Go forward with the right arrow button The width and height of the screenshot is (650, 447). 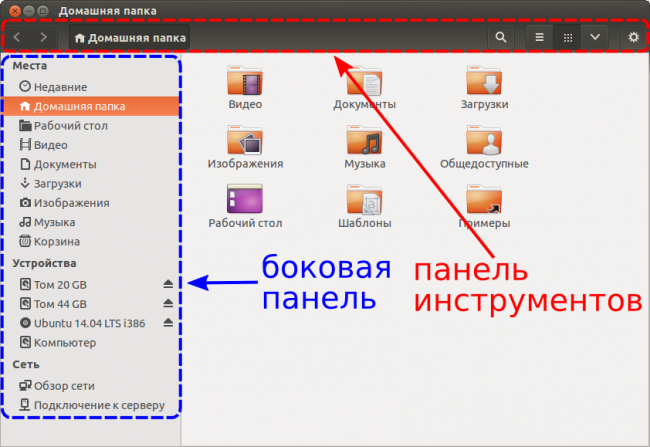click(x=43, y=37)
